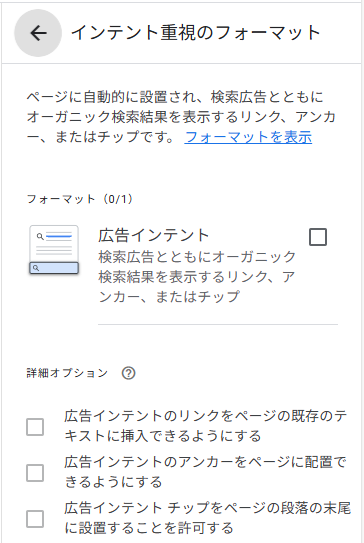
Task: Click the intro paragraph starting with ページに自動的に設置され
Action: point(181,117)
